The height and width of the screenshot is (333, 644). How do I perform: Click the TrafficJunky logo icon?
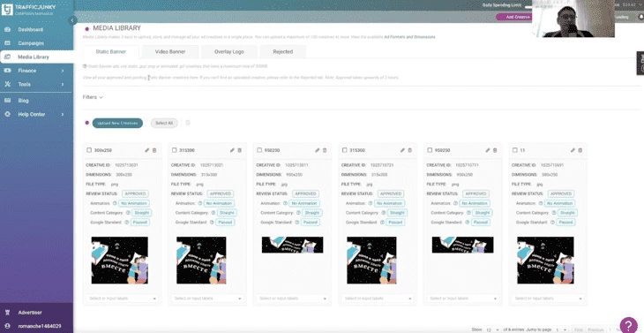coord(7,10)
